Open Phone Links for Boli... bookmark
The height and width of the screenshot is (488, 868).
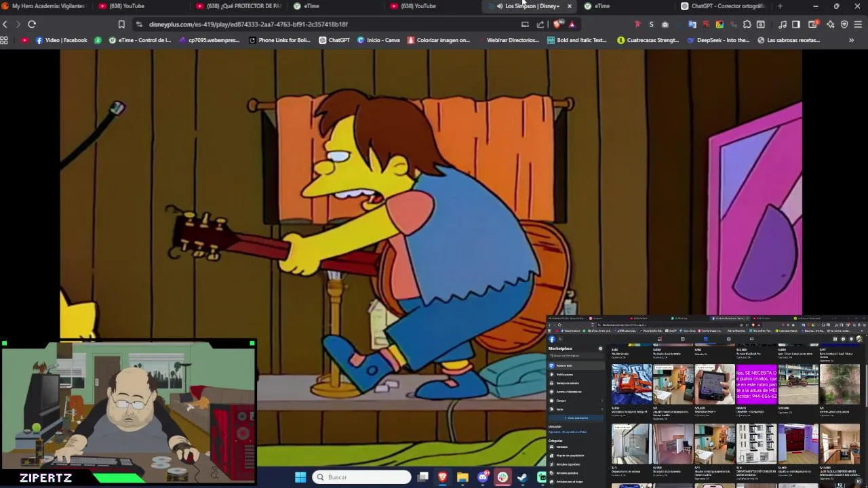[279, 40]
